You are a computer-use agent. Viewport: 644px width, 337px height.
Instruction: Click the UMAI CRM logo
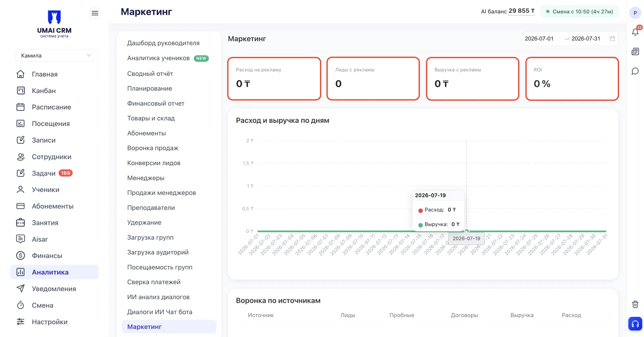54,24
